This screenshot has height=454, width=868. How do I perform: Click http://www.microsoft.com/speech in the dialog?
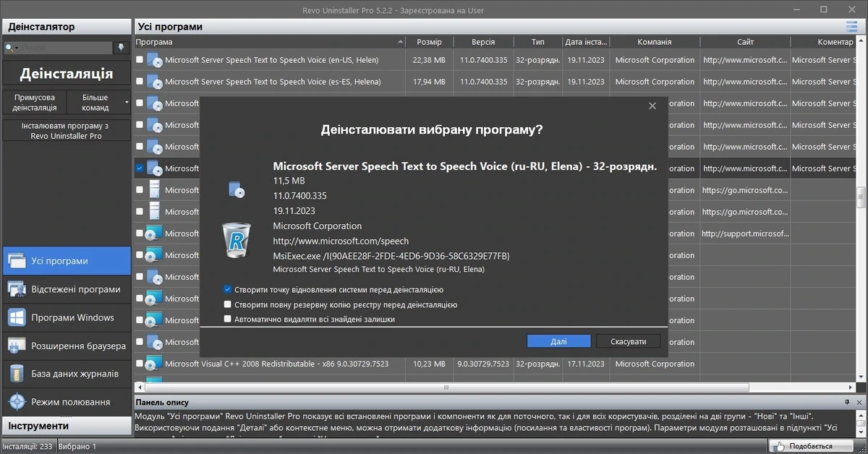(341, 241)
